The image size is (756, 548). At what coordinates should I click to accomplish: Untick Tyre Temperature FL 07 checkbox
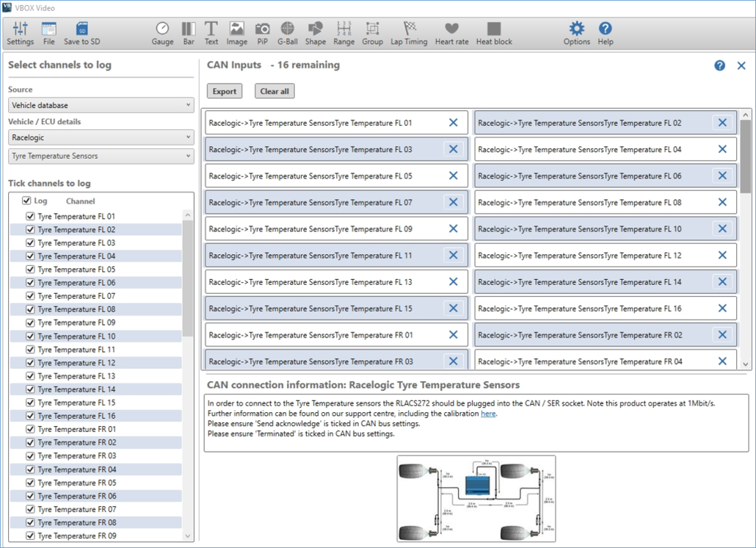[x=30, y=296]
